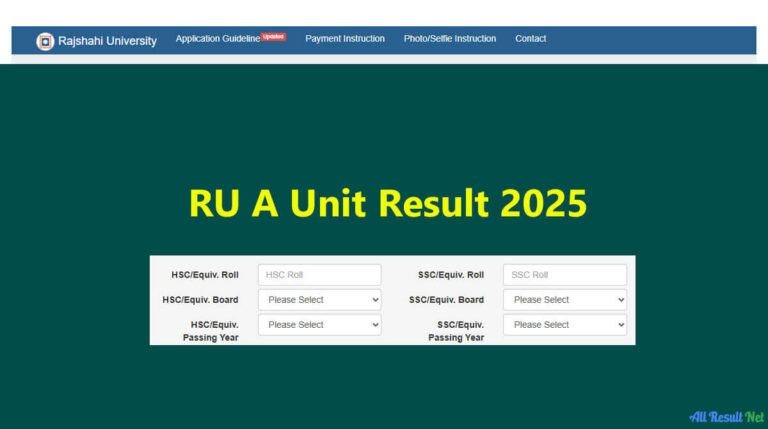Open the SSC/Equiv. Passing Year dropdown
This screenshot has height=429, width=768.
565,325
